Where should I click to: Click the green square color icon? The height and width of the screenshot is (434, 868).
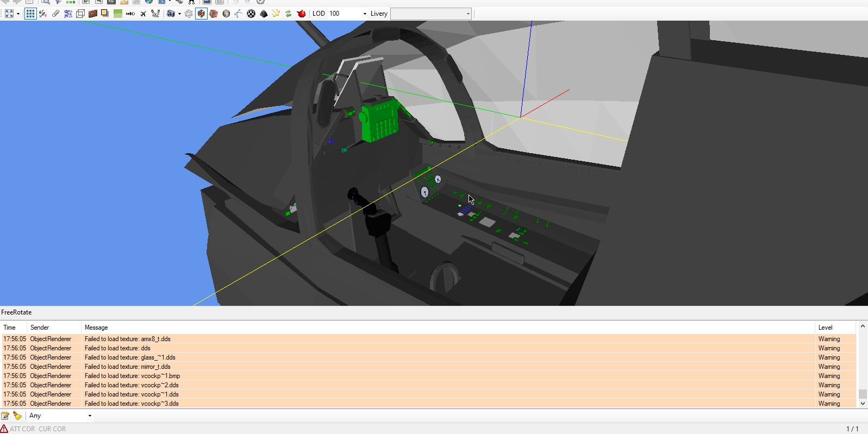pyautogui.click(x=118, y=14)
